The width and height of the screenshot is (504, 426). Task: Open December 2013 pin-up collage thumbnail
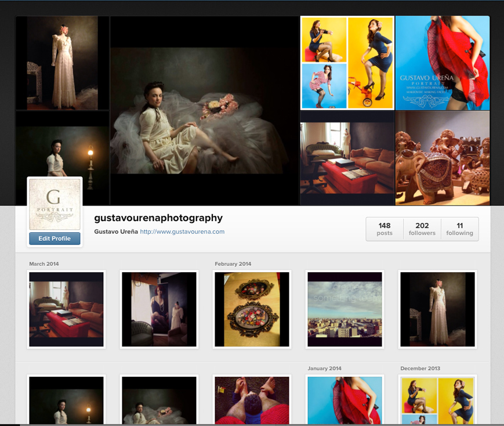click(x=437, y=400)
